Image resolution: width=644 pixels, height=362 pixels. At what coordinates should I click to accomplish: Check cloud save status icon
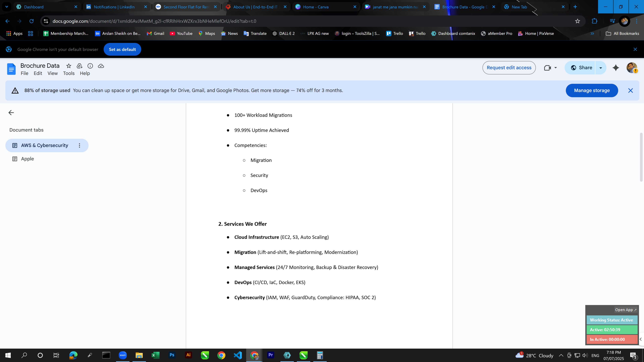[101, 66]
